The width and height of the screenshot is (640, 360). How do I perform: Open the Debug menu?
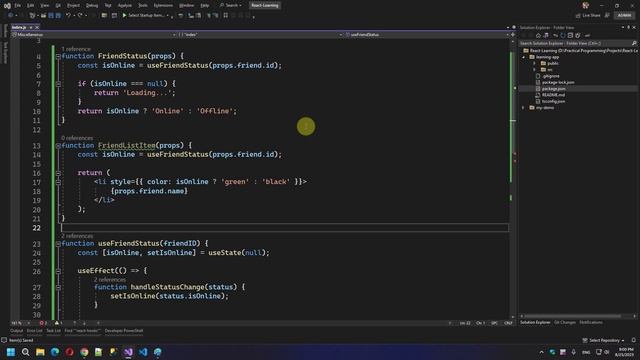[92, 5]
